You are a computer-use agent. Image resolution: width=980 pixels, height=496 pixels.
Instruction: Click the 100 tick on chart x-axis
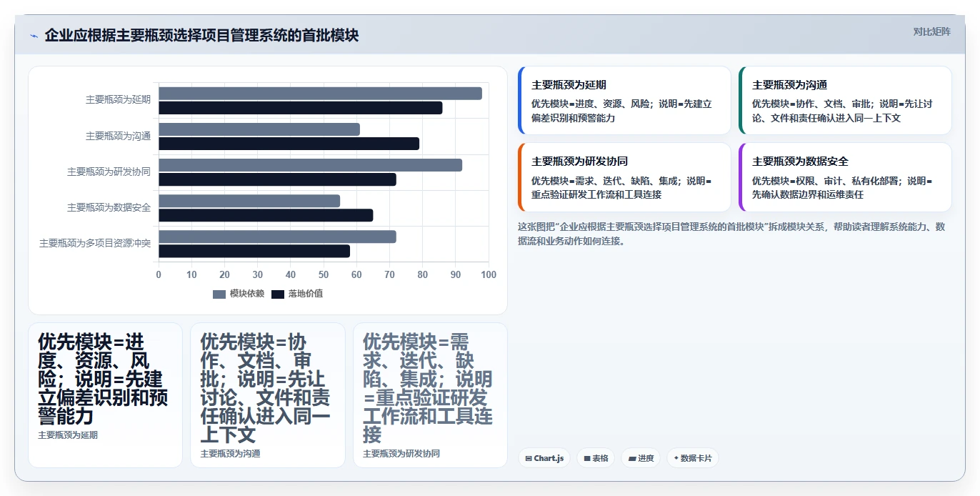[x=489, y=274]
